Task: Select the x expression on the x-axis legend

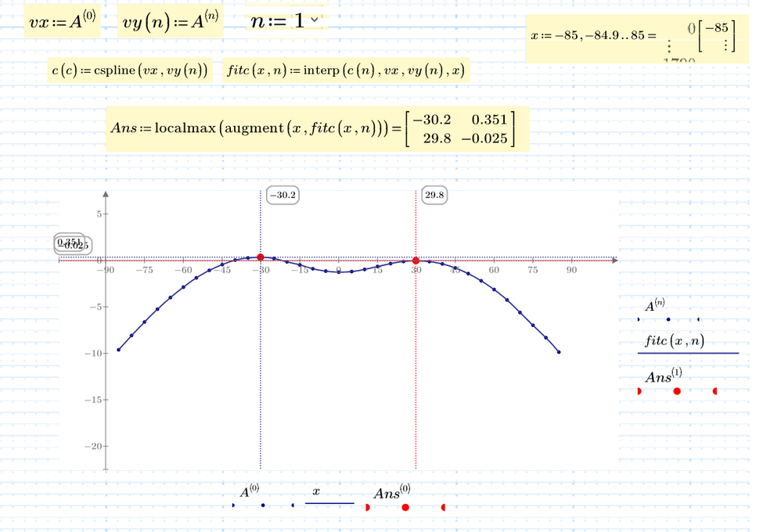Action: [x=316, y=491]
